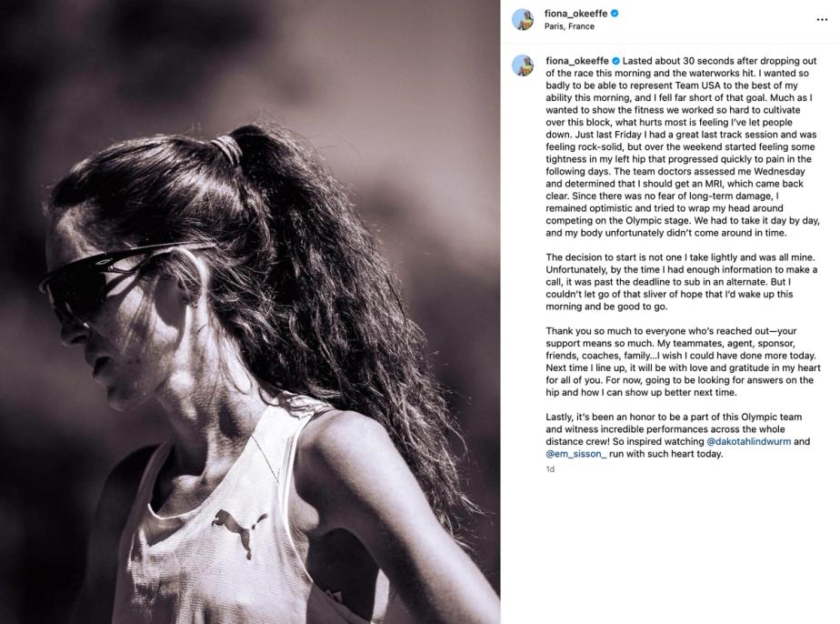
Task: Click the paragraph starting 'Lastly, it's been an honor'
Action: click(x=677, y=436)
